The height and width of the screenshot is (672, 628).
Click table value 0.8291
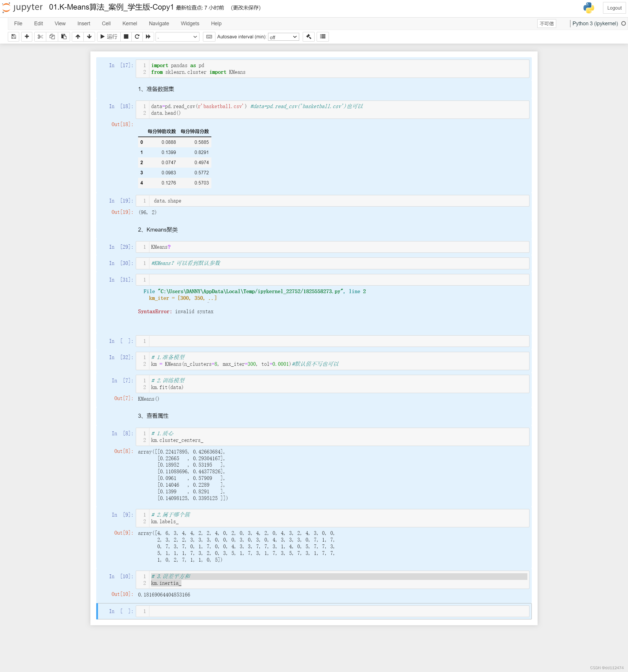coord(201,153)
